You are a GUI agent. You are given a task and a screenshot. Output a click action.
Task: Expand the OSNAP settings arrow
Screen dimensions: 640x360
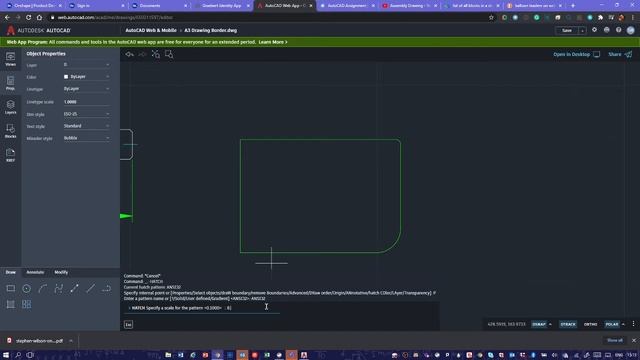(x=550, y=324)
